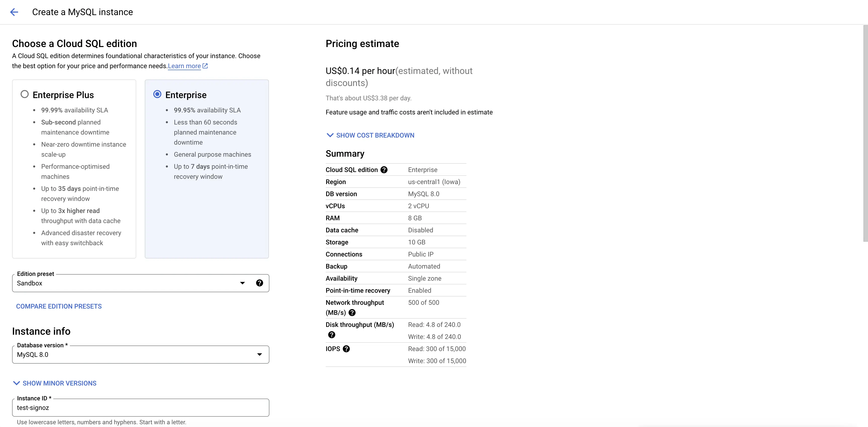Go back using the back arrow
Image resolution: width=868 pixels, height=427 pixels.
click(14, 12)
